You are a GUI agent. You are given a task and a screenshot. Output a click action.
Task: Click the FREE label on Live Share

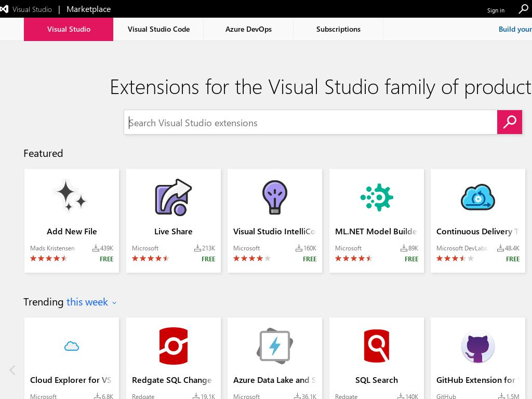coord(208,259)
